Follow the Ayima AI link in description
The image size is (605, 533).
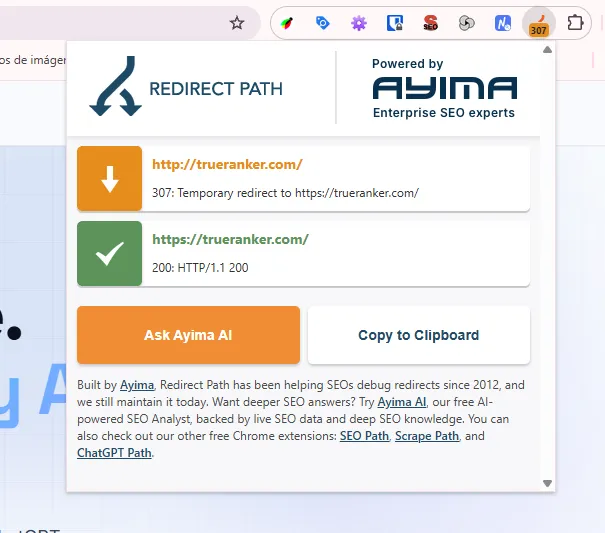tap(402, 402)
